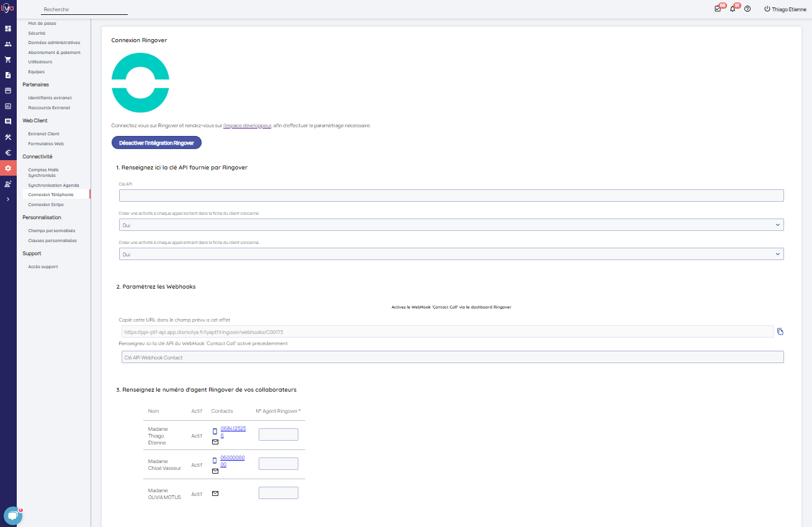Click Ringover agent number field for Chloé Vasseur

pyautogui.click(x=278, y=464)
